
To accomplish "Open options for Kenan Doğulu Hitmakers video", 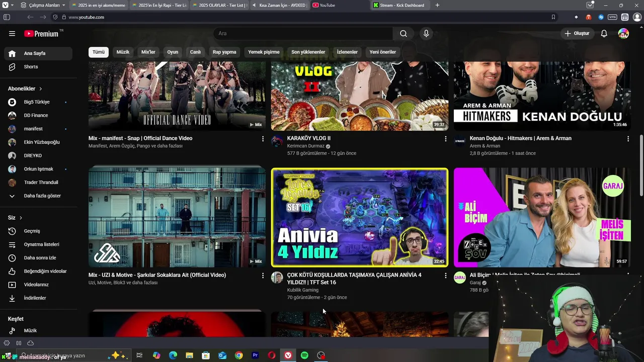I will (628, 139).
